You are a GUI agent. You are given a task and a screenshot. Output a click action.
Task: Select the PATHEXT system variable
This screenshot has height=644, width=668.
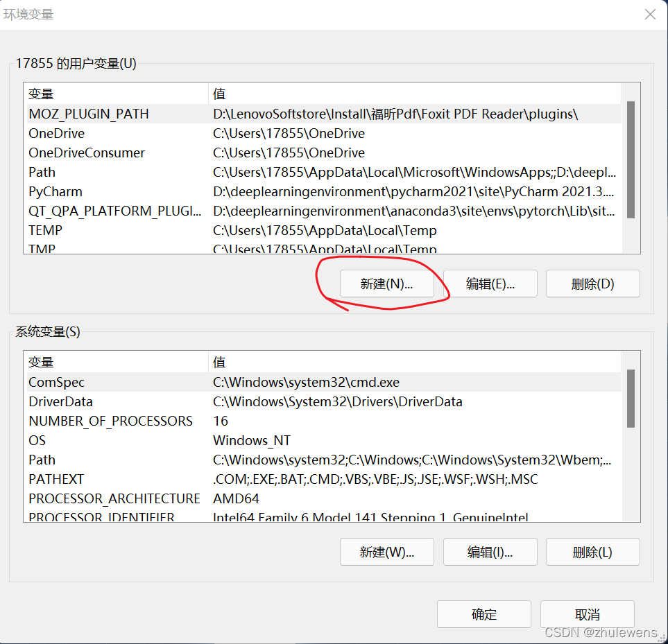point(324,479)
